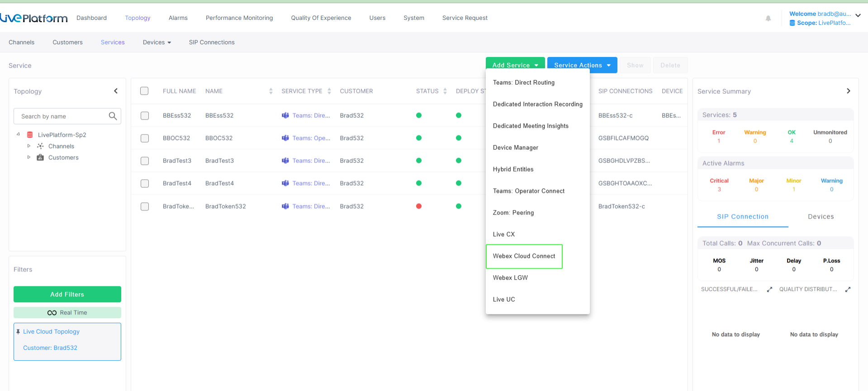Collapse the Topology panel with left chevron

(x=116, y=91)
